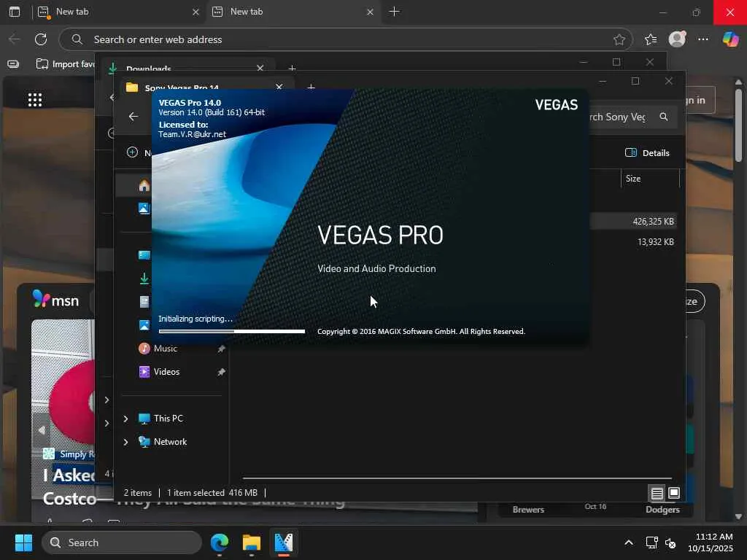The width and height of the screenshot is (747, 560).
Task: Click Explorer horizontal scrollbar
Action: pyautogui.click(x=457, y=478)
